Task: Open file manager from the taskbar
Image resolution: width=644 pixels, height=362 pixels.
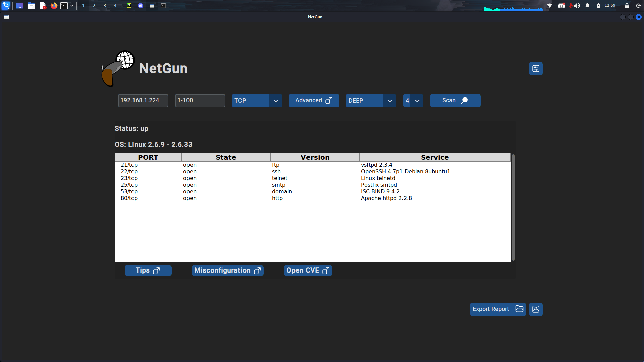Action: [31, 6]
